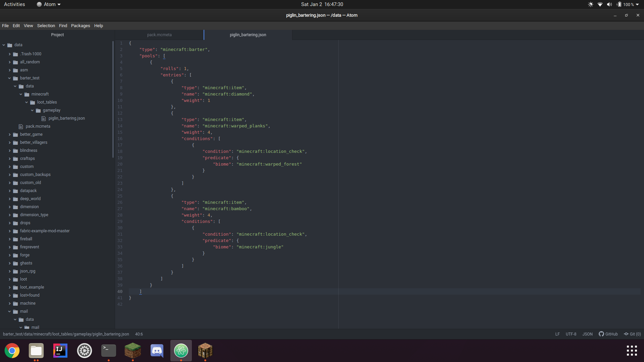
Task: Collapse the loot_tables folder
Action: pos(26,102)
